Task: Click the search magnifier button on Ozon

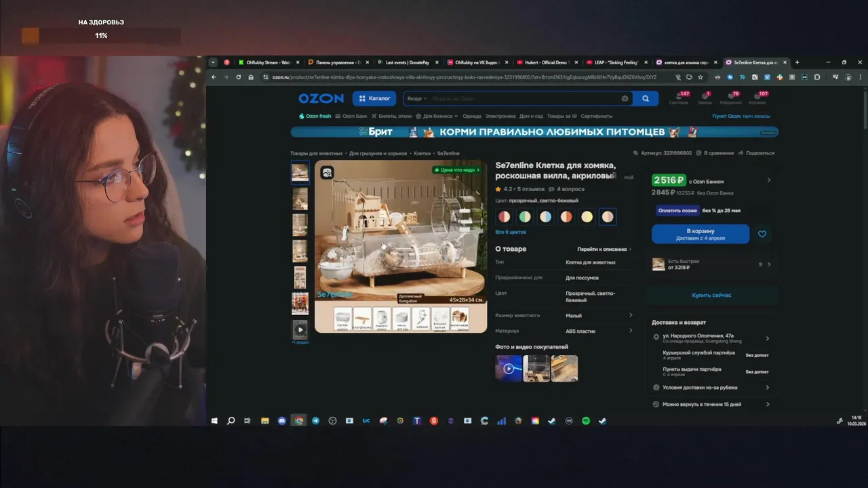Action: coord(646,98)
